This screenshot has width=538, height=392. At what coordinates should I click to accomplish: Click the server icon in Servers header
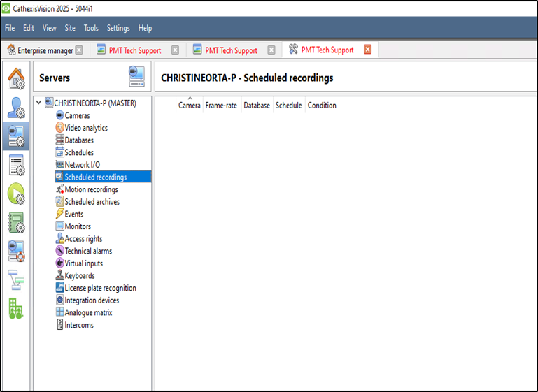click(136, 76)
